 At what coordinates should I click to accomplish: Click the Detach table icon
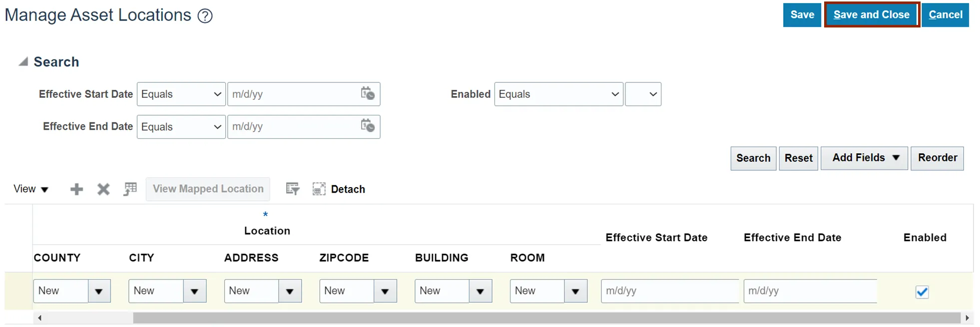(x=319, y=189)
